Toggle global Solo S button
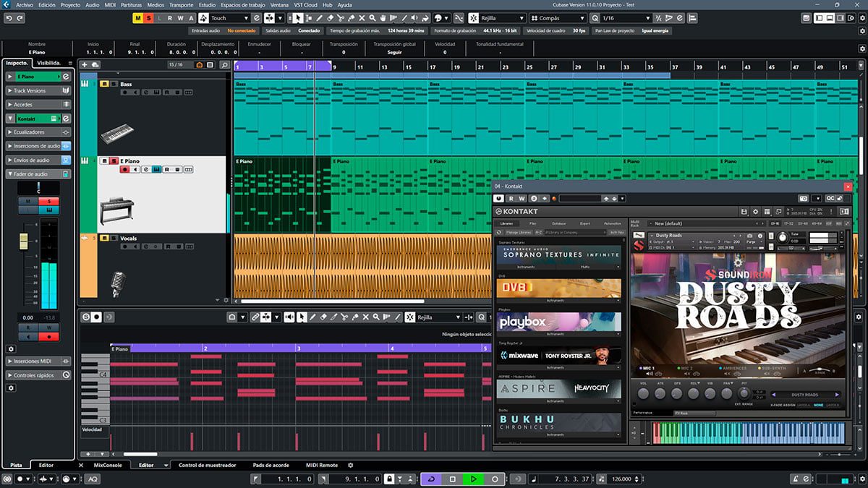 pos(148,18)
